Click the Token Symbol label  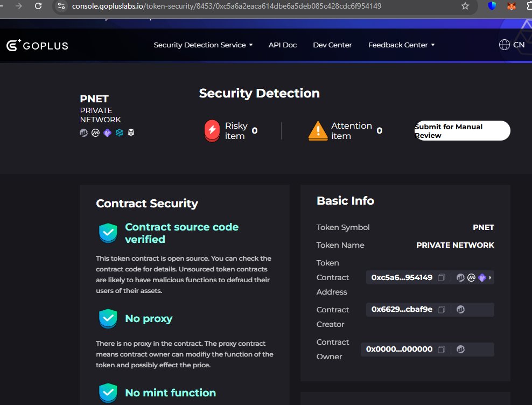point(342,227)
